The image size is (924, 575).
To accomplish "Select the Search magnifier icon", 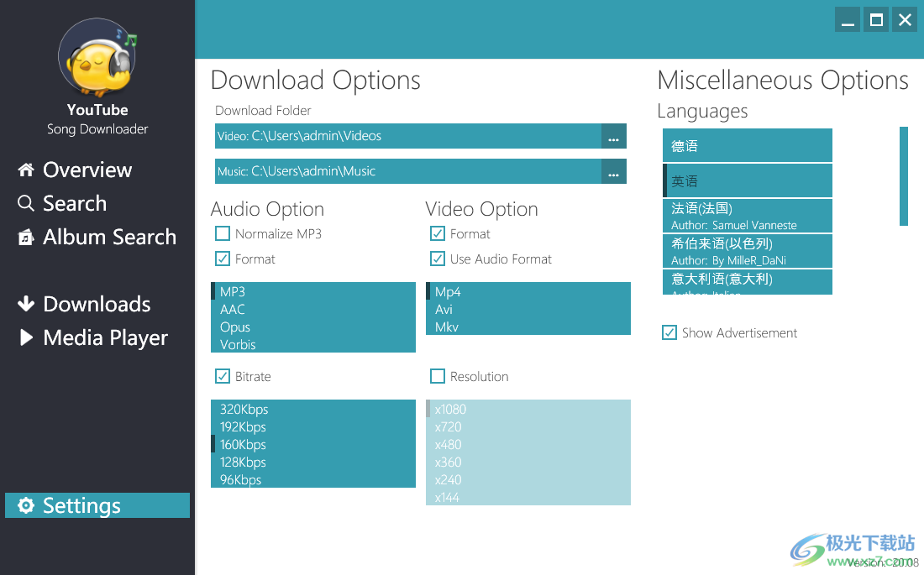I will 25,203.
